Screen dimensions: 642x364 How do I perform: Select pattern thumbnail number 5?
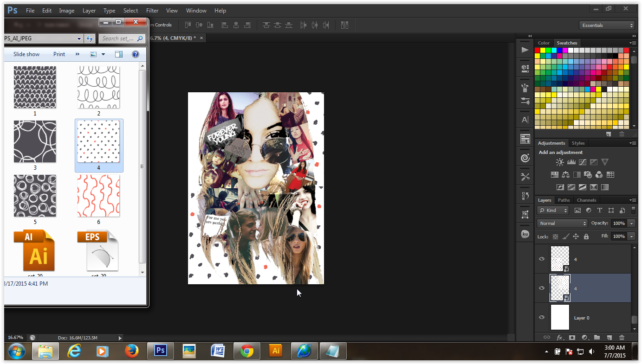[x=35, y=195]
